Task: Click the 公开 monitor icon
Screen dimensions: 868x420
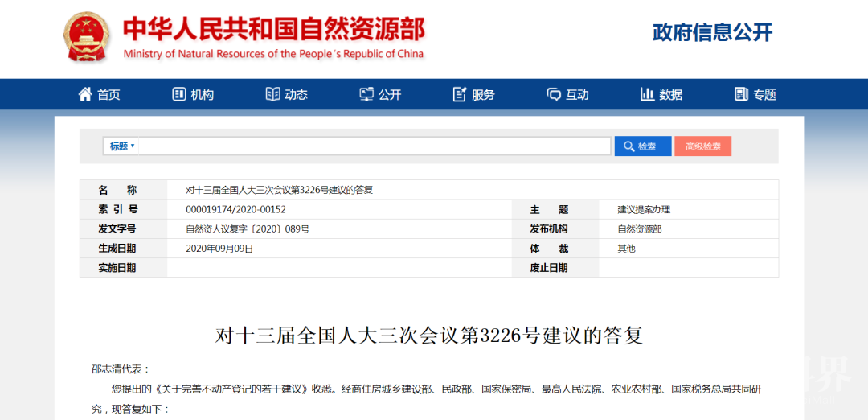Action: coord(366,94)
